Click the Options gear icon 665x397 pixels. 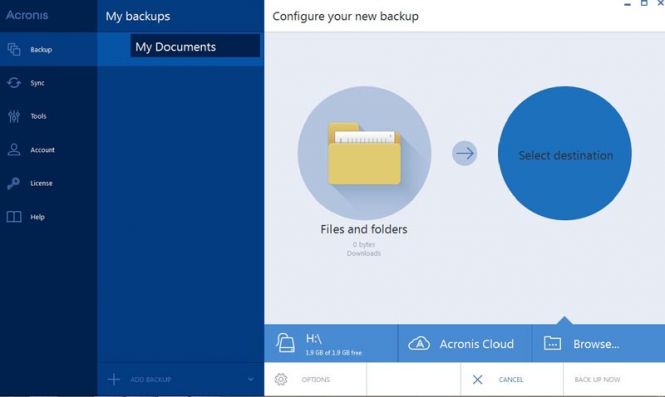281,379
